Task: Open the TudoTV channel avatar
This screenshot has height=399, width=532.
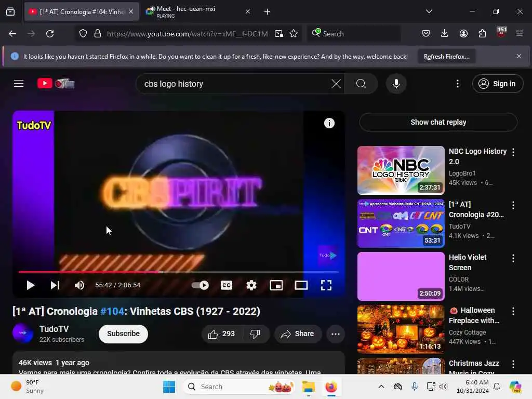Action: pyautogui.click(x=23, y=333)
